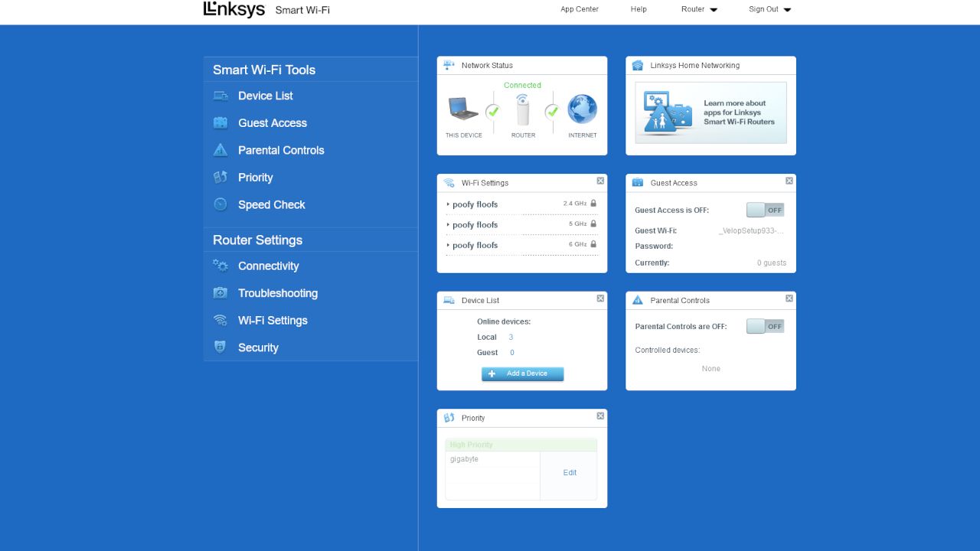980x551 pixels.
Task: Toggle Guest Access switch on
Action: click(x=766, y=210)
